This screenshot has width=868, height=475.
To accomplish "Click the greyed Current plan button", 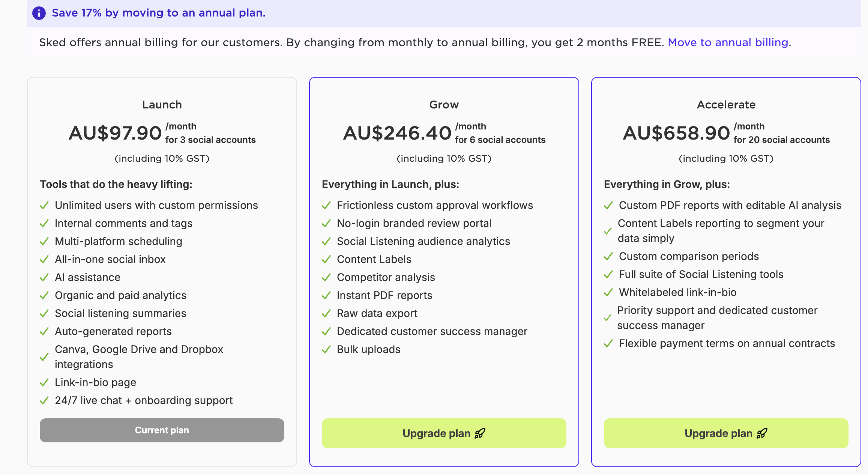I will coord(162,430).
